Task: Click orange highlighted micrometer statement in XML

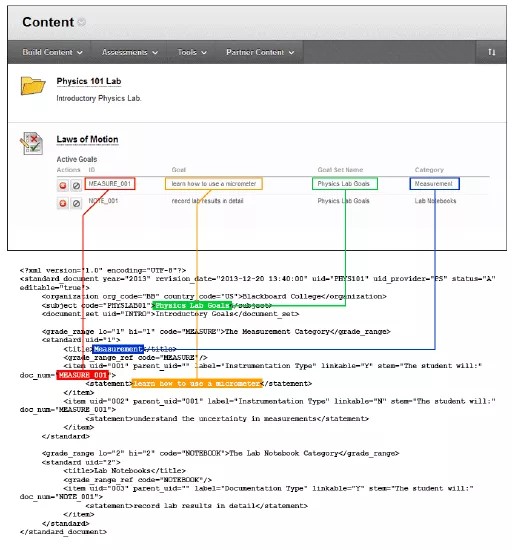Action: click(197, 383)
